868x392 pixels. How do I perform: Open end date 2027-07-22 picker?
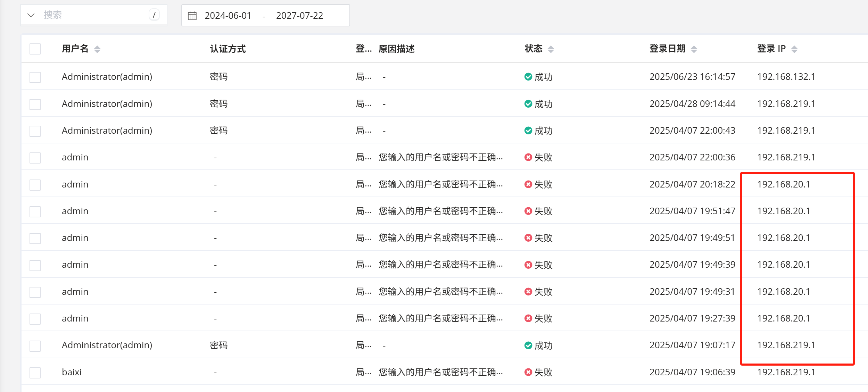(299, 16)
